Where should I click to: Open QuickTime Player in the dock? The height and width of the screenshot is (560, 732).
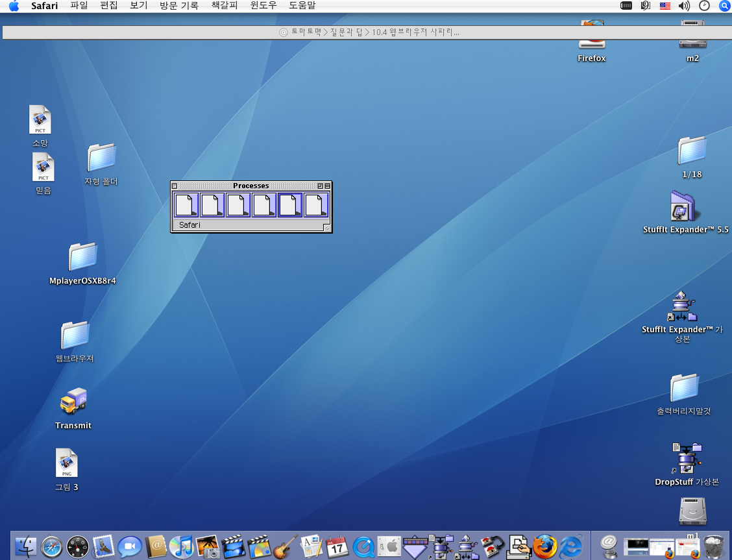pos(363,546)
